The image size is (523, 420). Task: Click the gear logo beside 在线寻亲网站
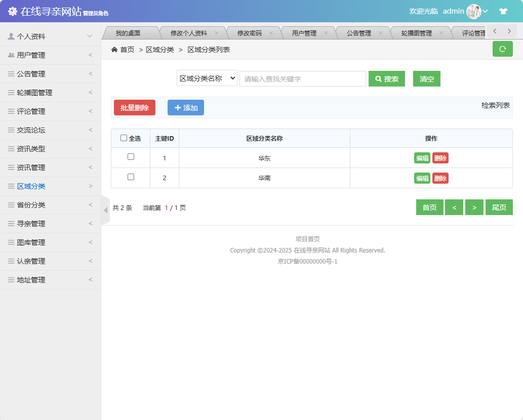pos(13,11)
